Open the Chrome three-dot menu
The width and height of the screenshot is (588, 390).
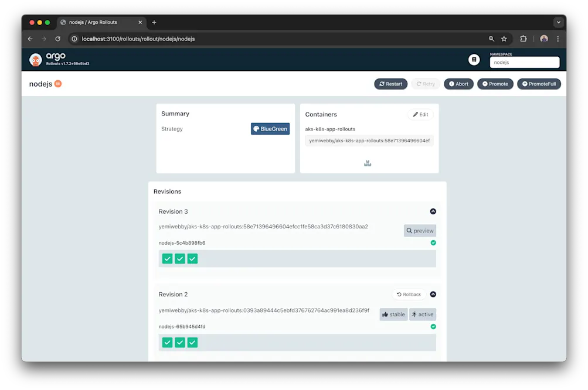pos(558,39)
